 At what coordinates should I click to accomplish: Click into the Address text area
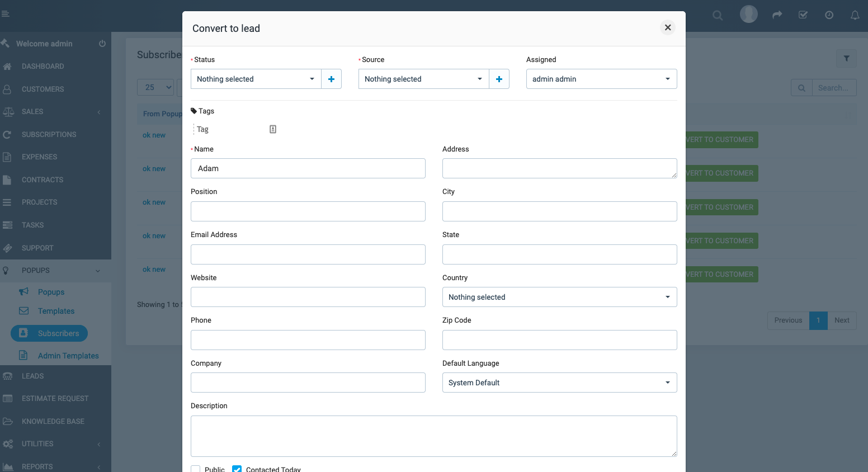tap(560, 168)
